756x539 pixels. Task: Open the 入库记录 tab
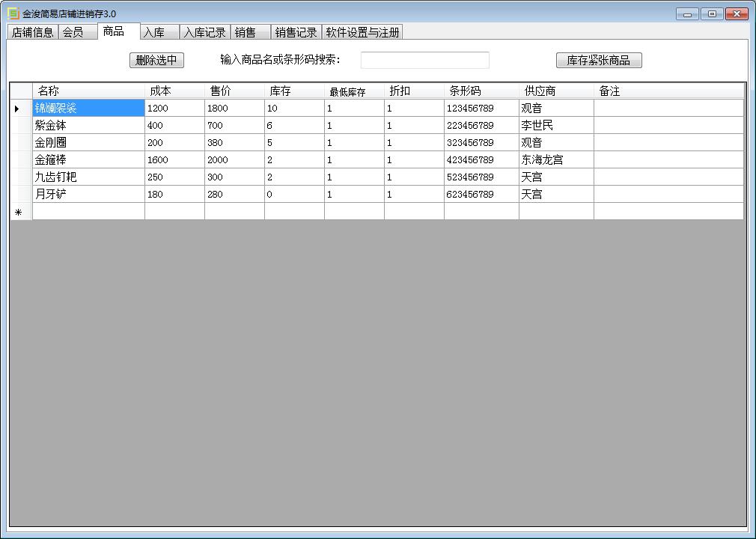pyautogui.click(x=205, y=32)
